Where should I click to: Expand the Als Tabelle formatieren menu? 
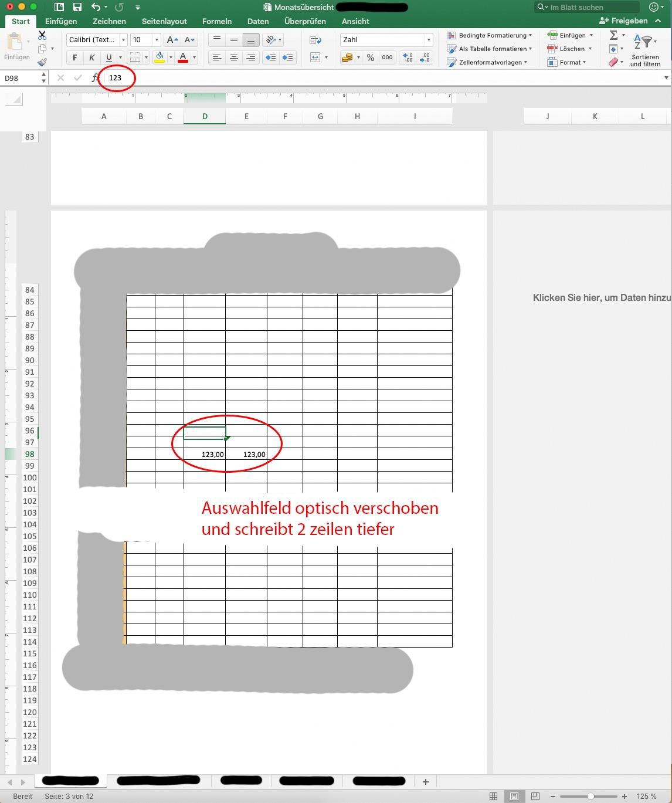pos(490,49)
